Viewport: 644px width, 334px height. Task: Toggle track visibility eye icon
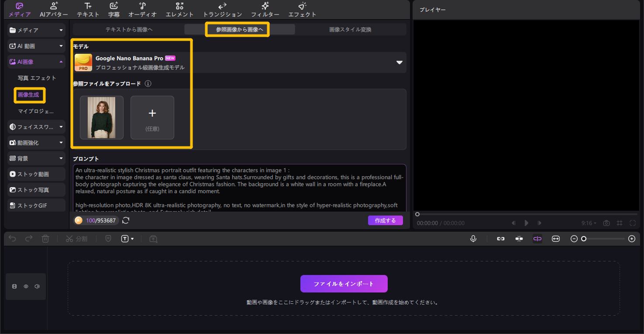(x=26, y=286)
